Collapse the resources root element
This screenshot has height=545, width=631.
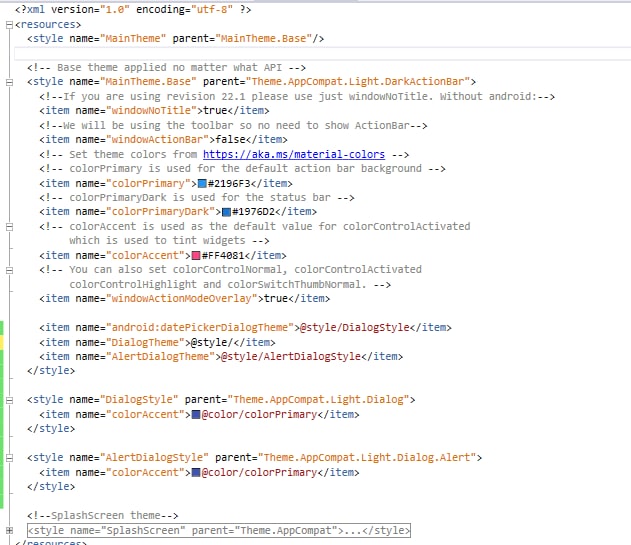coord(9,25)
